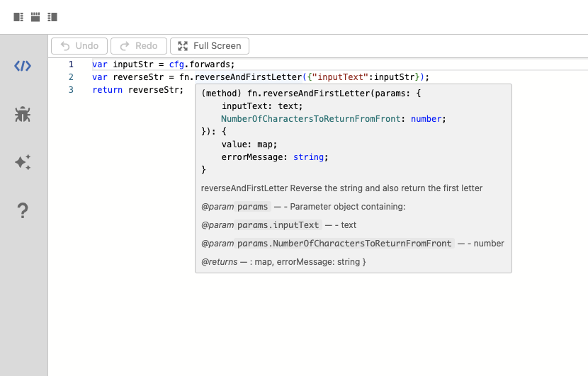
Task: Select the right panel layout icon
Action: [52, 17]
